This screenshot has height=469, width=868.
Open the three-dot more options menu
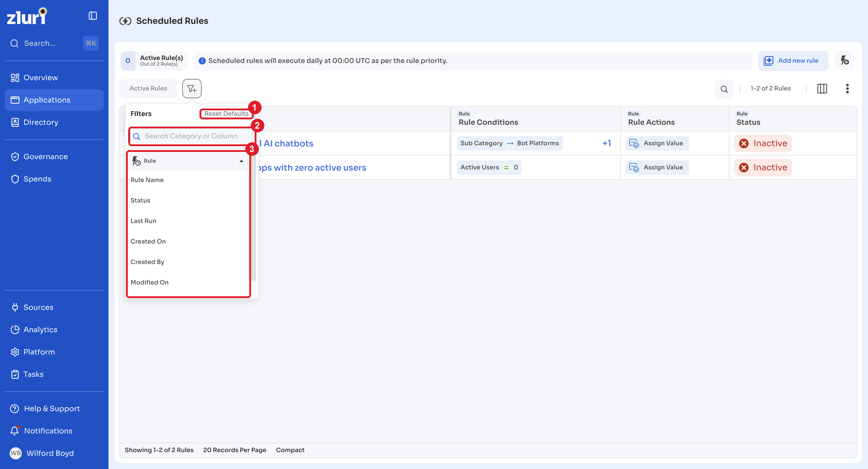coord(847,89)
